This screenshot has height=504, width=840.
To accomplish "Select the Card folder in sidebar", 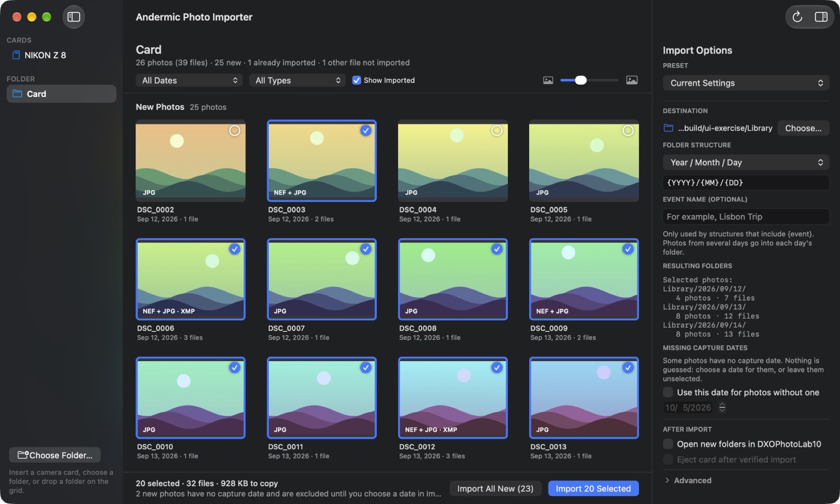I will (61, 94).
